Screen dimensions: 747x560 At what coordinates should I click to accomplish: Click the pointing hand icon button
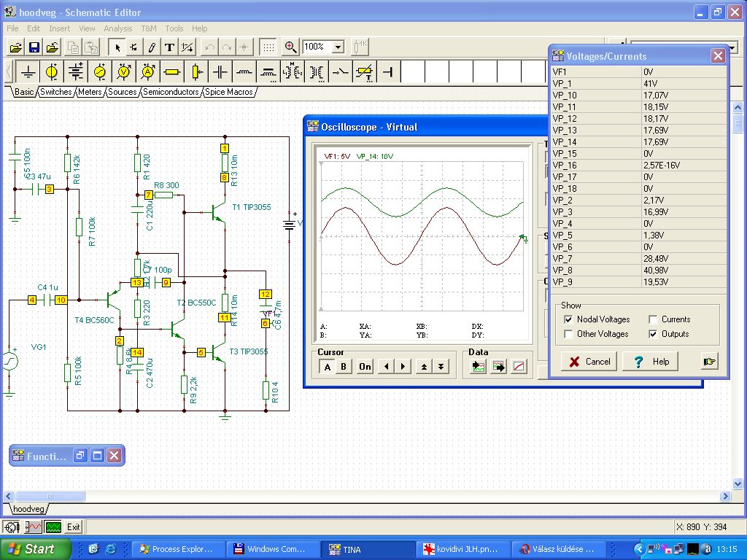pos(709,362)
